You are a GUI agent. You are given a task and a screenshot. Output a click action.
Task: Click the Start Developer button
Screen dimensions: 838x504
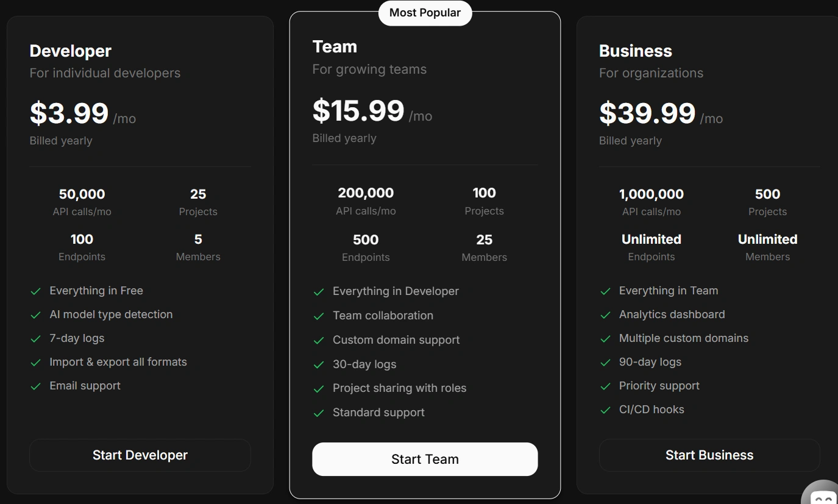click(140, 455)
